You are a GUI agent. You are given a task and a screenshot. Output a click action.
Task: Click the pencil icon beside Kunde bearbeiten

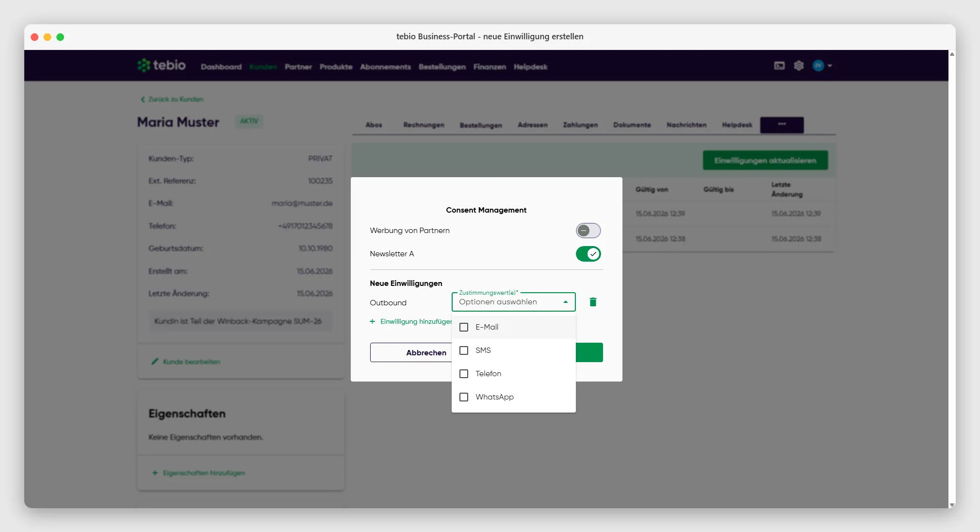point(155,361)
